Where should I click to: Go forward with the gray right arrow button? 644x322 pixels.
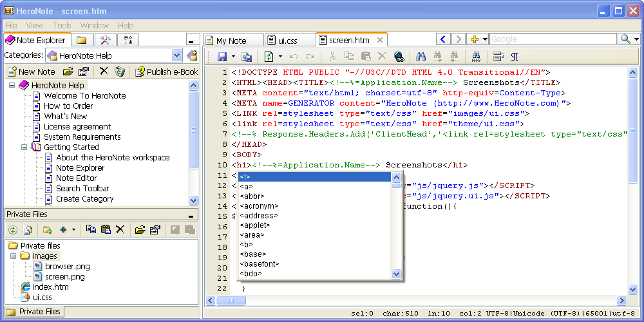(x=459, y=39)
